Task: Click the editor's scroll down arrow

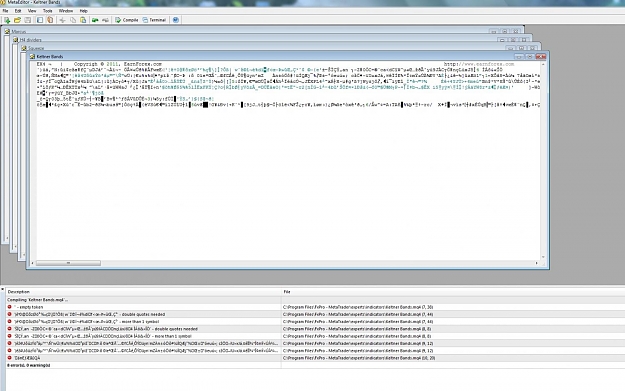Action: click(543, 257)
